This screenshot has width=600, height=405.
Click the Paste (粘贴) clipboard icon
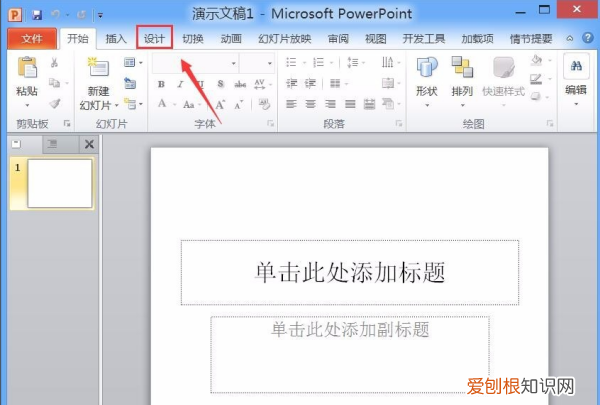pyautogui.click(x=27, y=71)
